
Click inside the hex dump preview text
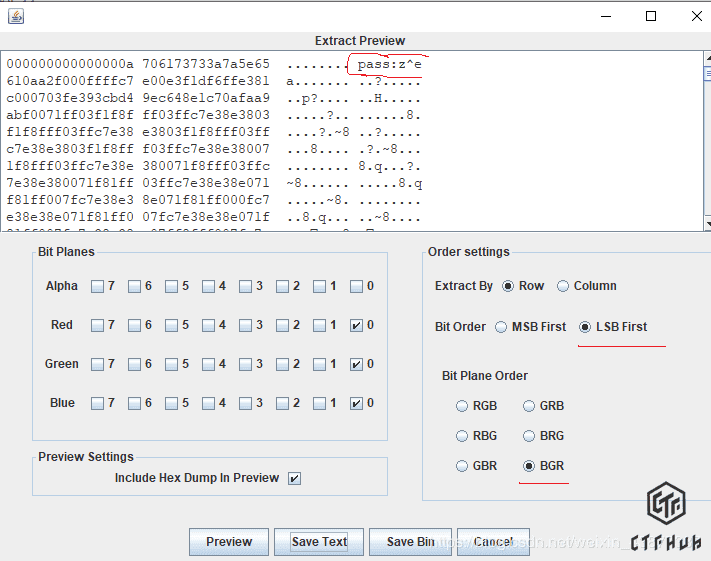(x=200, y=140)
